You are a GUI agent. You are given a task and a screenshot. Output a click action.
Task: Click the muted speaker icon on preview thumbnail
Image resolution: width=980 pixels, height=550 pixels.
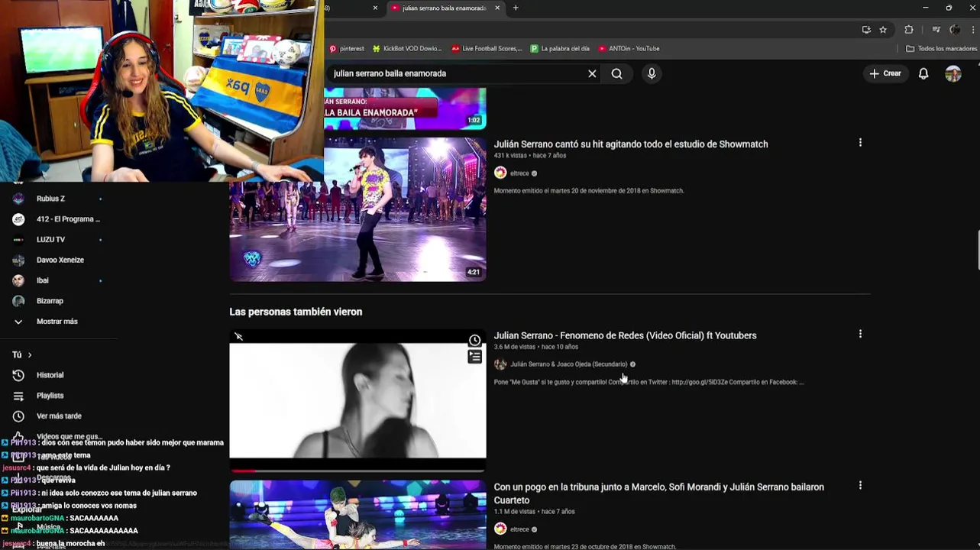(x=239, y=336)
